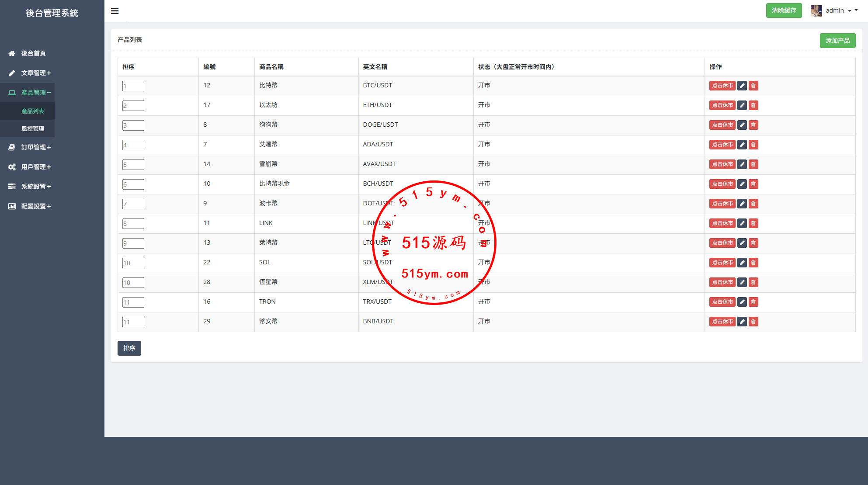Viewport: 868px width, 485px height.
Task: Toggle BTC/USDT market closed with 点击休市
Action: point(722,86)
